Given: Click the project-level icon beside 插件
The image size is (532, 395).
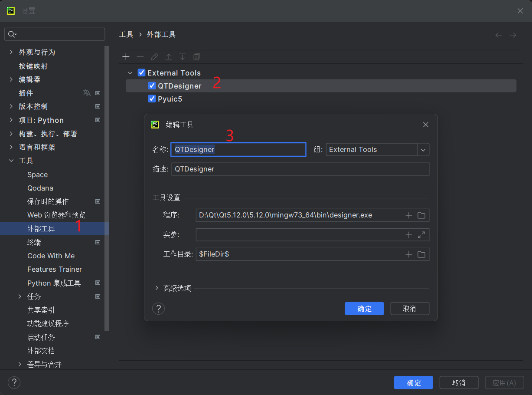Looking at the screenshot, I should coord(98,93).
